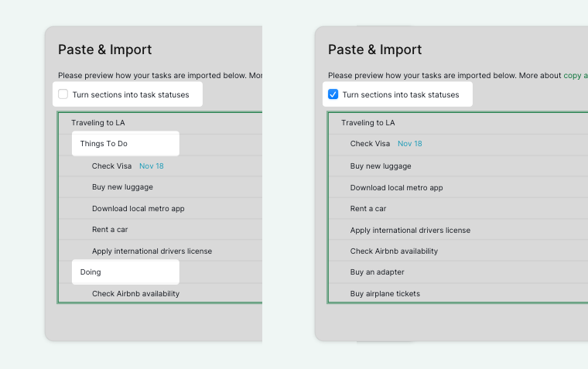Image resolution: width=588 pixels, height=369 pixels.
Task: Select Buy new luggage in left list
Action: pyautogui.click(x=122, y=186)
